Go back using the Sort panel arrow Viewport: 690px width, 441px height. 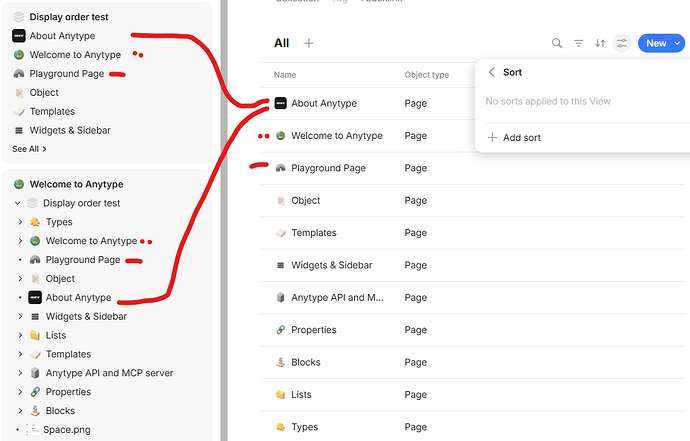pos(492,72)
